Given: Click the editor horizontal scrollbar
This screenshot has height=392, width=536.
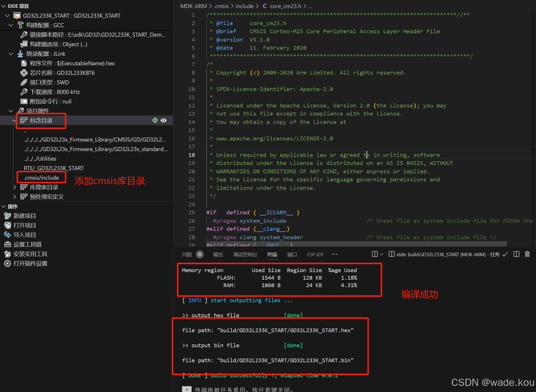Looking at the screenshot, I should [x=356, y=244].
